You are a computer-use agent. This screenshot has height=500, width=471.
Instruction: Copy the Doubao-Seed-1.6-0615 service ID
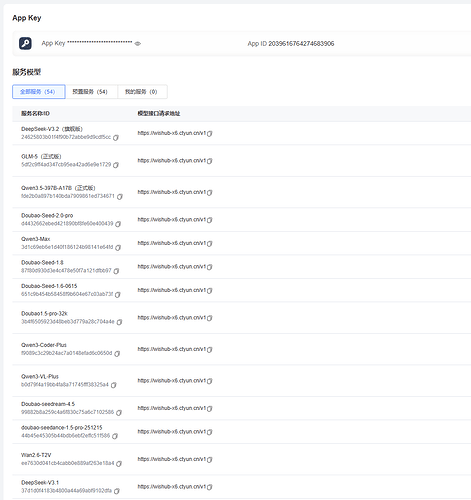pos(118,295)
